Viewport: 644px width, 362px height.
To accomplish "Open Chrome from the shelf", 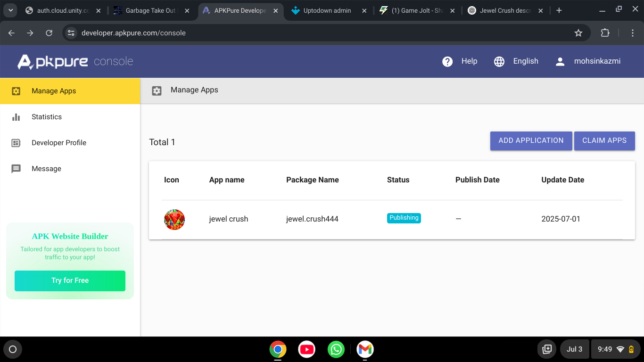I will pyautogui.click(x=278, y=349).
